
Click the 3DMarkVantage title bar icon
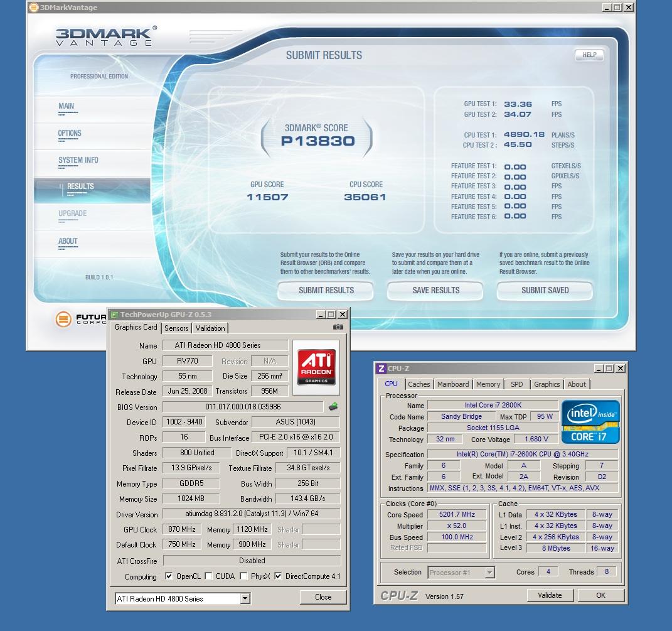(x=33, y=8)
